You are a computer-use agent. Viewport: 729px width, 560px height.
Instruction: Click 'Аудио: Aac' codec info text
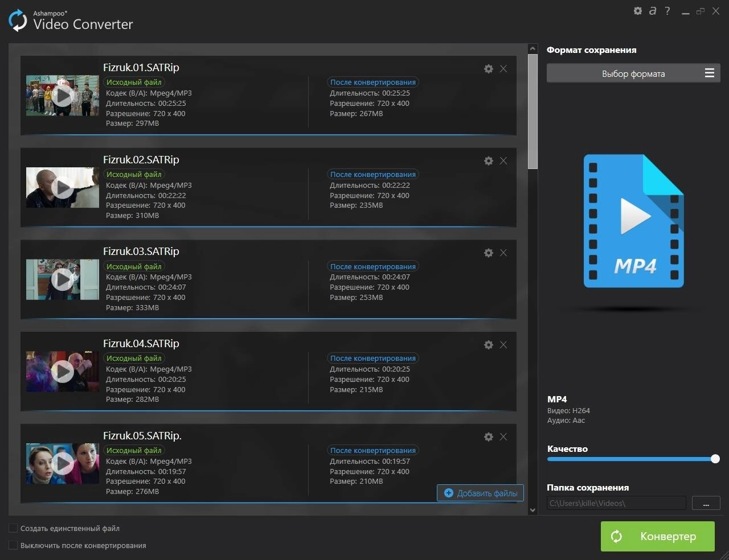click(566, 421)
